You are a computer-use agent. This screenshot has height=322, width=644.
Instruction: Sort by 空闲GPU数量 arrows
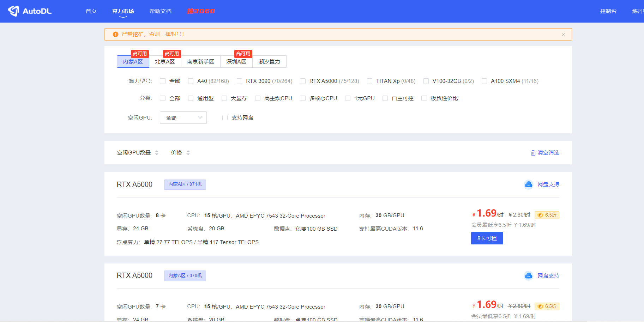pyautogui.click(x=157, y=153)
